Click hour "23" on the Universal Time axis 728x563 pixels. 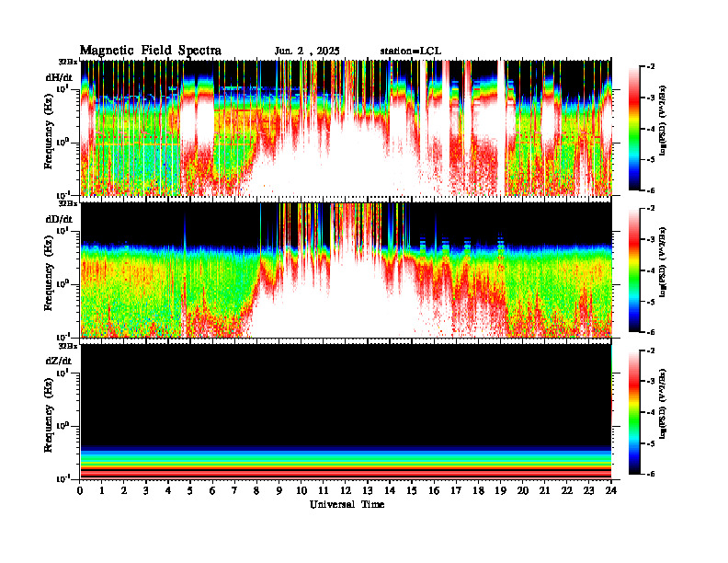[x=589, y=491]
